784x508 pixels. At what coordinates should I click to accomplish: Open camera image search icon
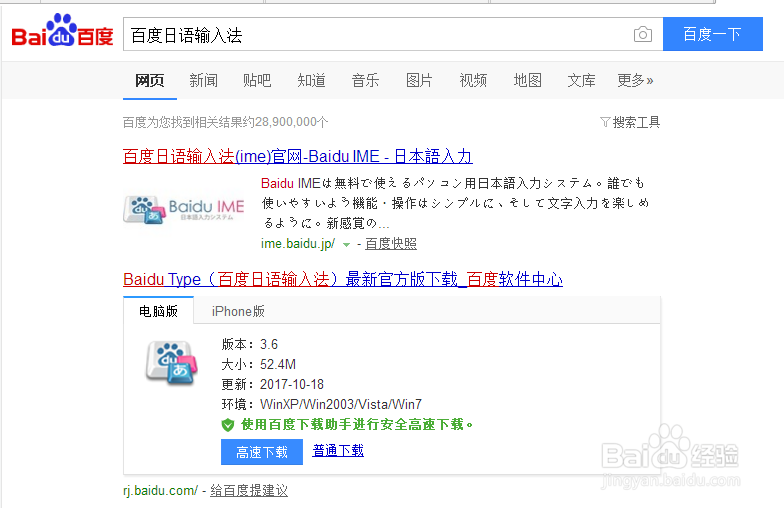tap(642, 34)
